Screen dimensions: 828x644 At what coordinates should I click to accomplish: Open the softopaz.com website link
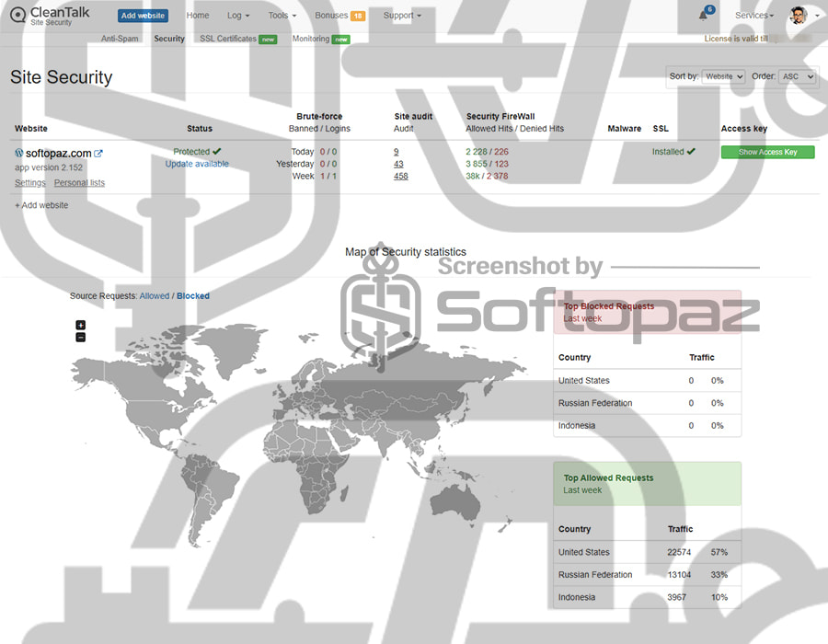tap(59, 153)
